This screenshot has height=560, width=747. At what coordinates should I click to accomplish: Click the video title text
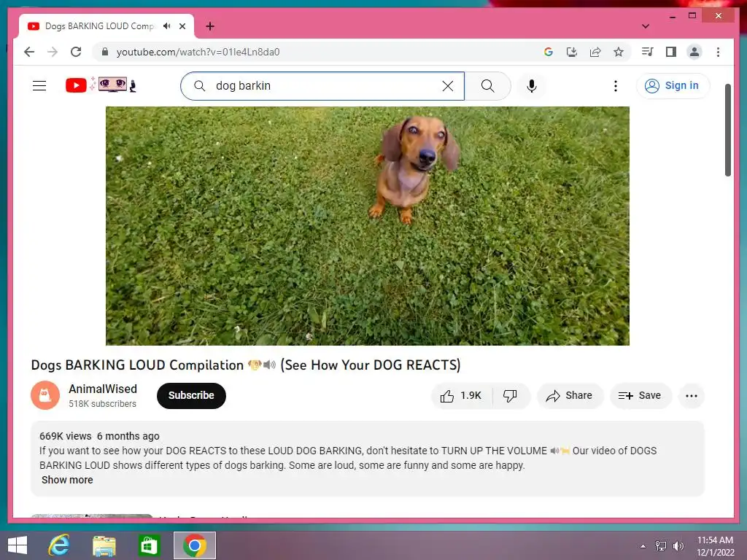246,365
